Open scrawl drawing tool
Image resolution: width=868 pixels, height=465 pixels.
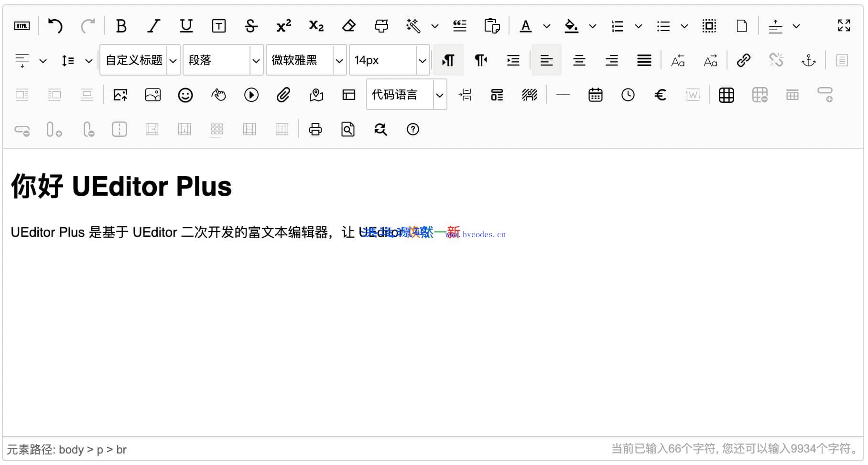coord(218,95)
